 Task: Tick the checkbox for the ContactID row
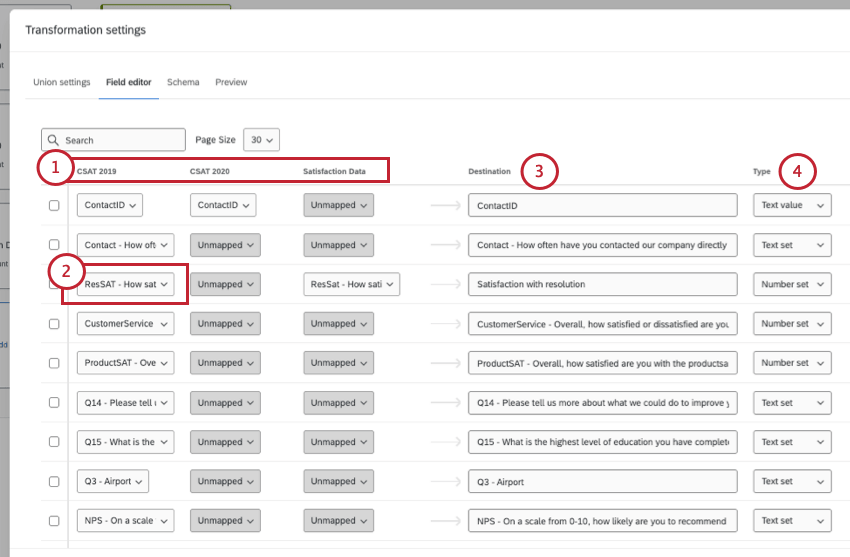(54, 205)
